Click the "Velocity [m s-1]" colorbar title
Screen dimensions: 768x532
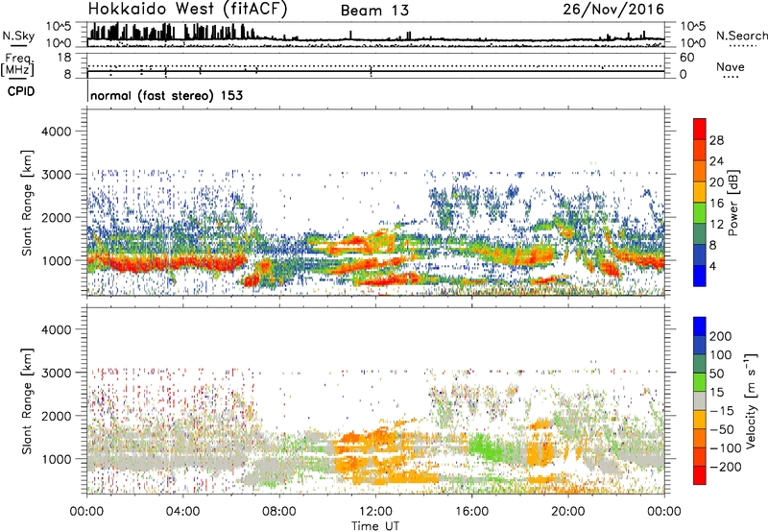(750, 400)
